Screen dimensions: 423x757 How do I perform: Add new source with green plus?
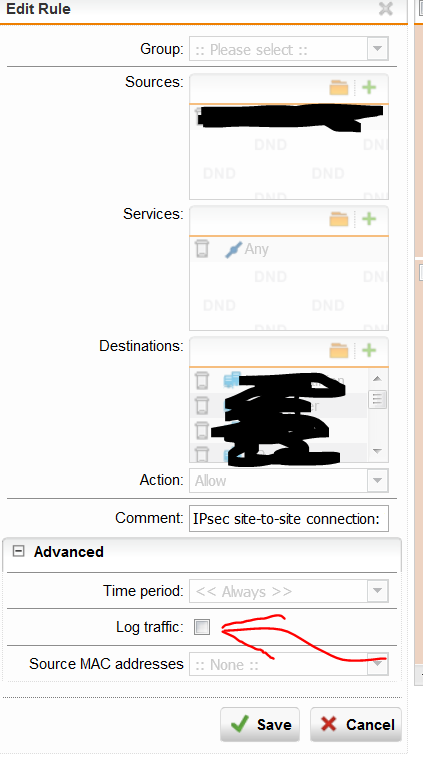pos(369,87)
